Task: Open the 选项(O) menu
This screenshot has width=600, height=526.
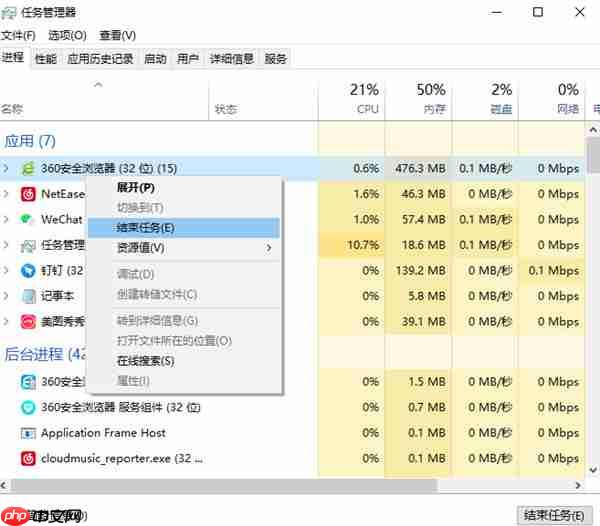Action: coord(67,35)
